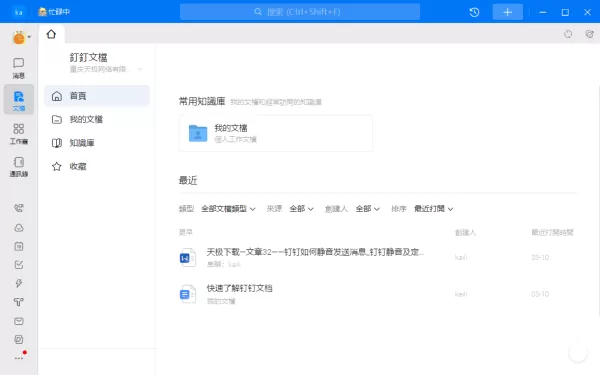Viewport: 600px width, 375px height.
Task: Click the Word file icon of 天极下载 row
Action: click(x=188, y=258)
